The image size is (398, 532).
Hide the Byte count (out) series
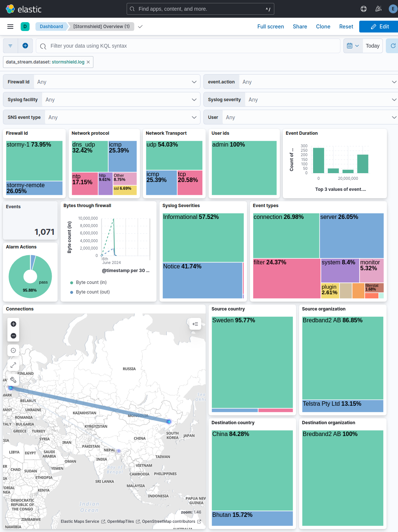click(93, 292)
